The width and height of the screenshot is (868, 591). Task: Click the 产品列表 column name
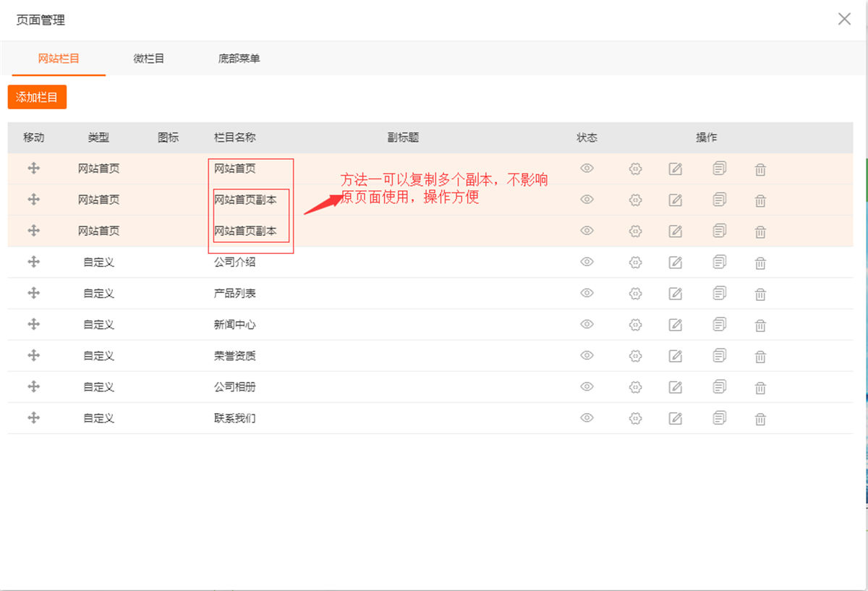(234, 294)
